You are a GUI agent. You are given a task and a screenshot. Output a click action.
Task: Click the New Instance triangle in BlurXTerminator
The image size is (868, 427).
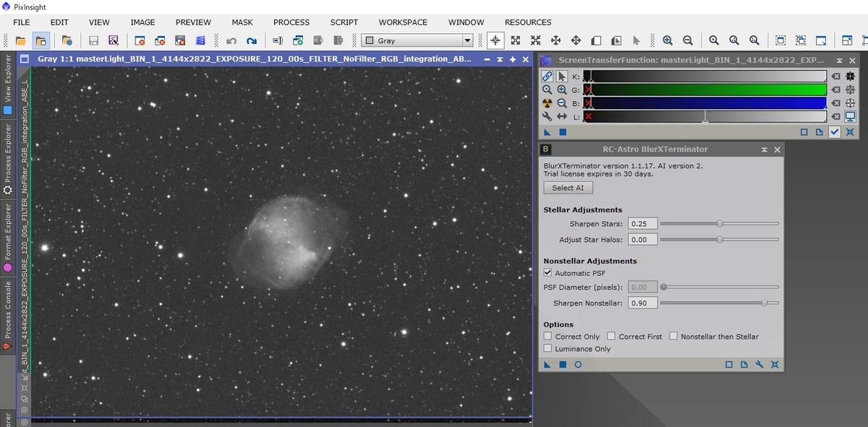click(548, 365)
